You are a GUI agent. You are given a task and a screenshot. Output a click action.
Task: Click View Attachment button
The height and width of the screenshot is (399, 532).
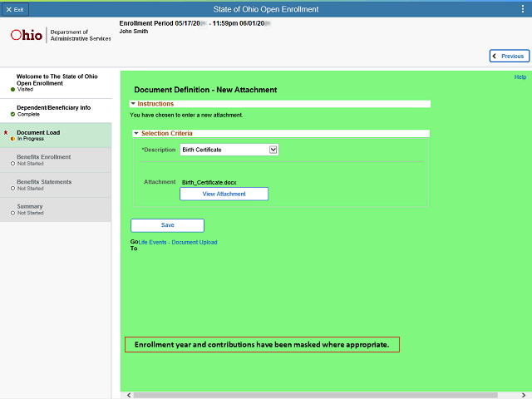click(x=224, y=194)
